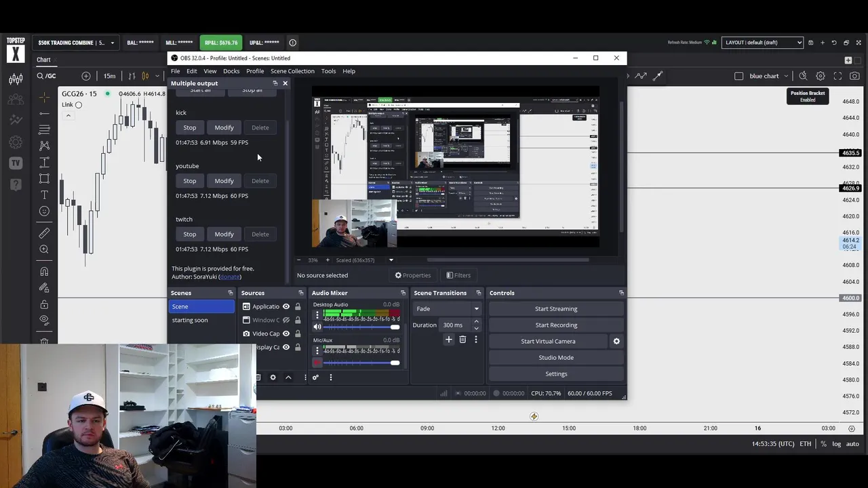This screenshot has height=488, width=868.
Task: Select the rectangle shape drawing tool
Action: 44,178
